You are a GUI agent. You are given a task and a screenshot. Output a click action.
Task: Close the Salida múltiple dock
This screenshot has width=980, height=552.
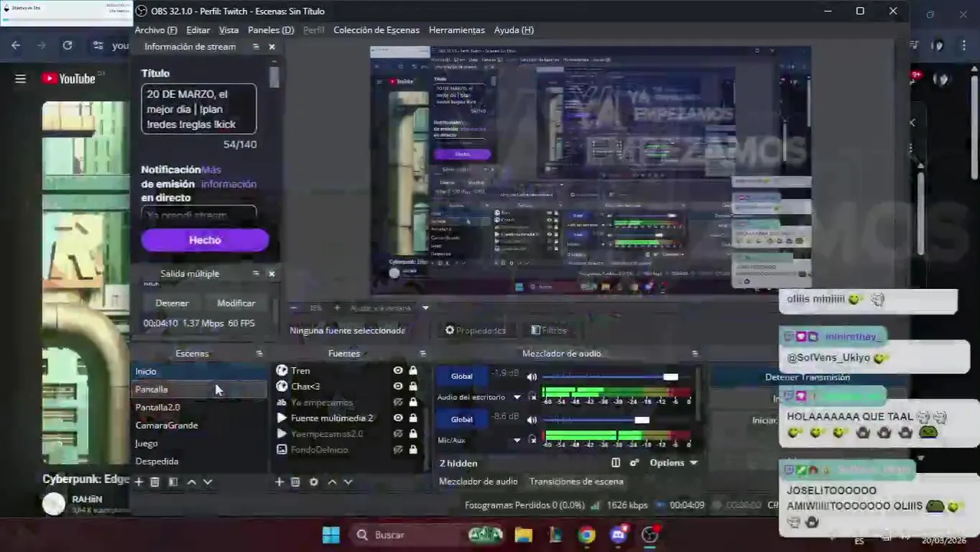[271, 274]
